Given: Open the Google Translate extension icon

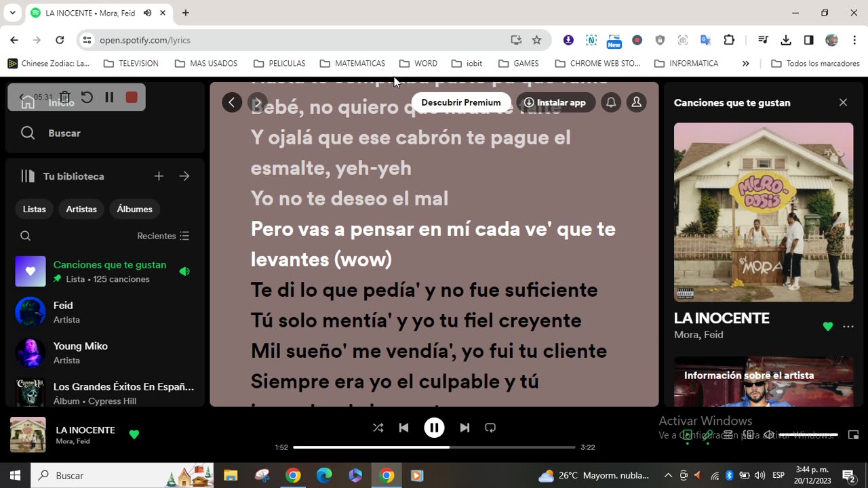Looking at the screenshot, I should (x=706, y=40).
